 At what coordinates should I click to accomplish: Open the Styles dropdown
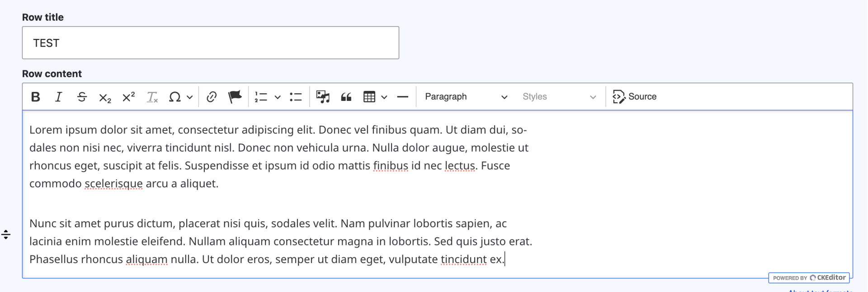[x=559, y=97]
